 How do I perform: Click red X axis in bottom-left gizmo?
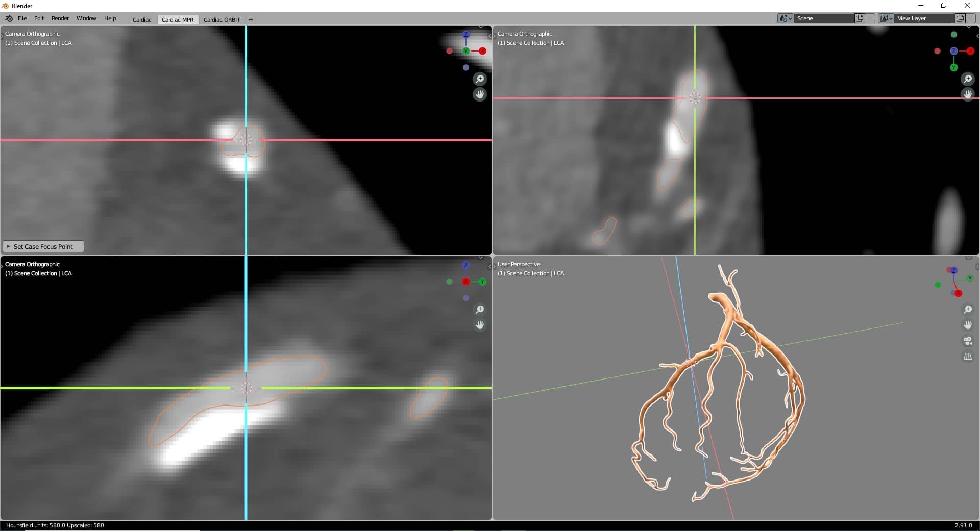tap(465, 282)
